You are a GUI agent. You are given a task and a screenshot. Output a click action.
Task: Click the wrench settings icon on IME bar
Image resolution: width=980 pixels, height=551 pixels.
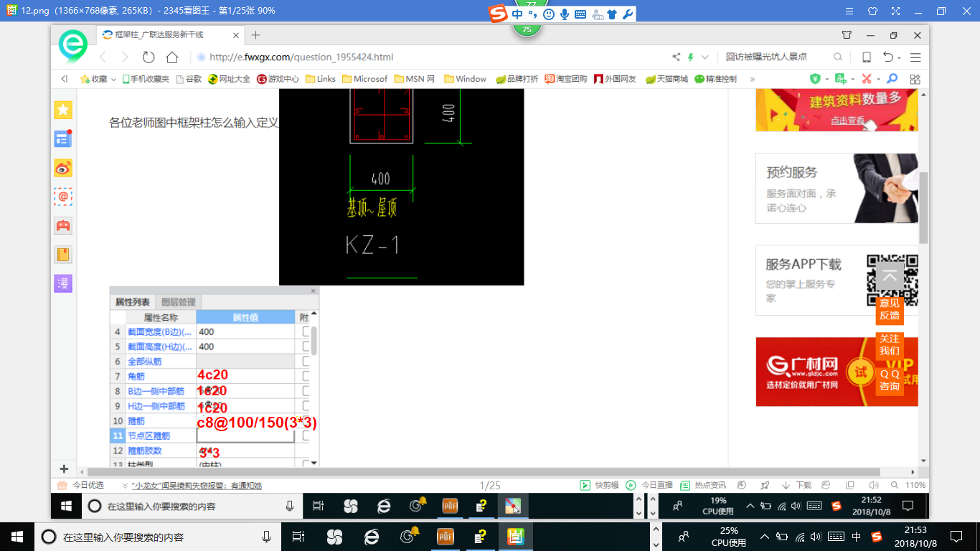(627, 14)
